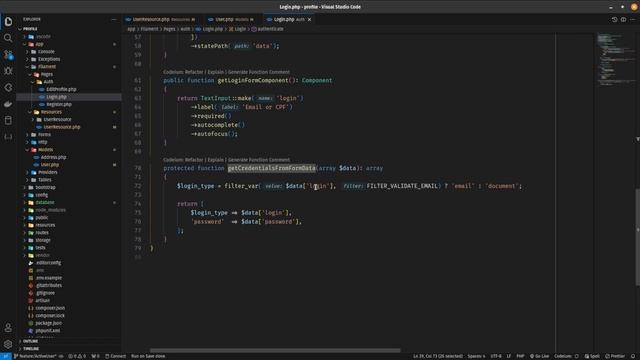
Task: Click the vertical editor scrollbar thumb
Action: (x=638, y=237)
